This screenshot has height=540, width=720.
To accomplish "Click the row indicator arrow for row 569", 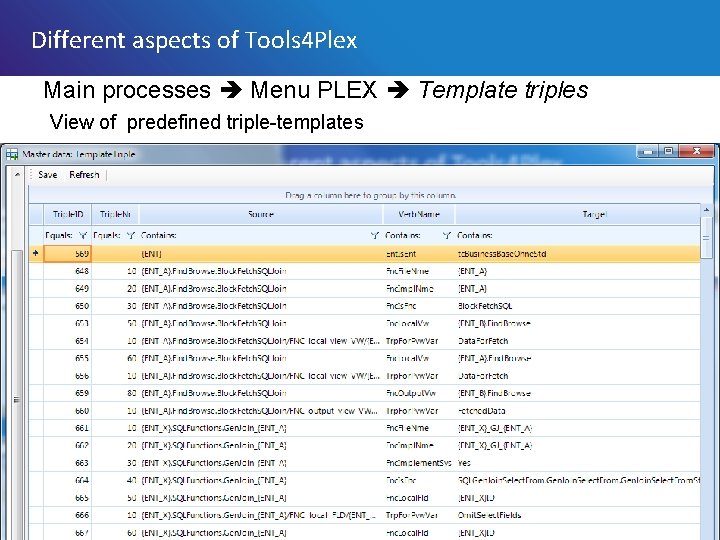I will click(36, 254).
